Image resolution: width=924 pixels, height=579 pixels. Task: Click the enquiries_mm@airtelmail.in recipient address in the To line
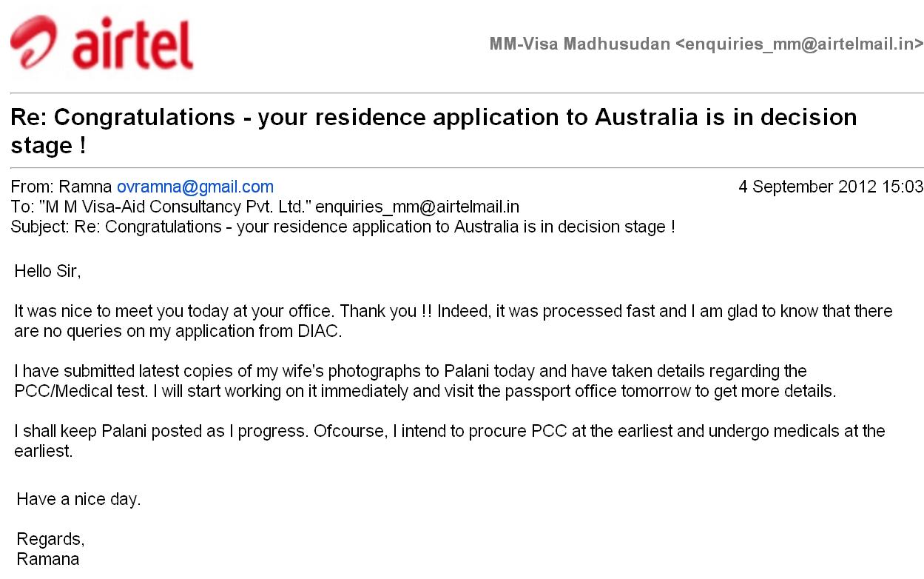pyautogui.click(x=417, y=207)
